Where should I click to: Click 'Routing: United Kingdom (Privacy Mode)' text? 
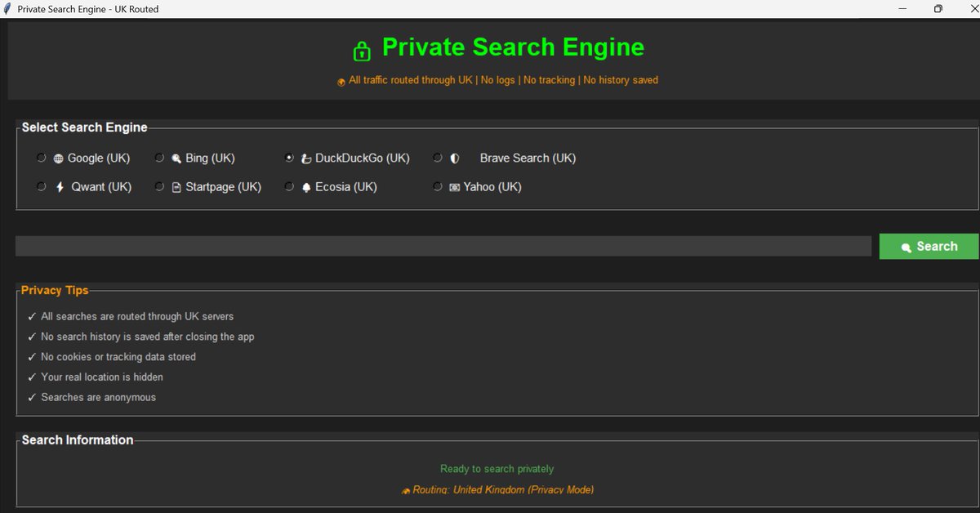click(503, 490)
